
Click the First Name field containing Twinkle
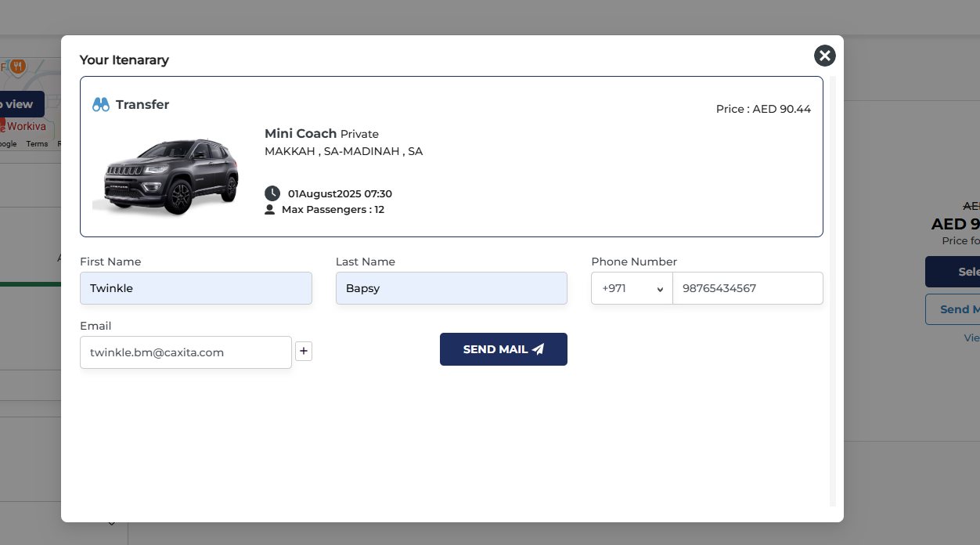196,288
